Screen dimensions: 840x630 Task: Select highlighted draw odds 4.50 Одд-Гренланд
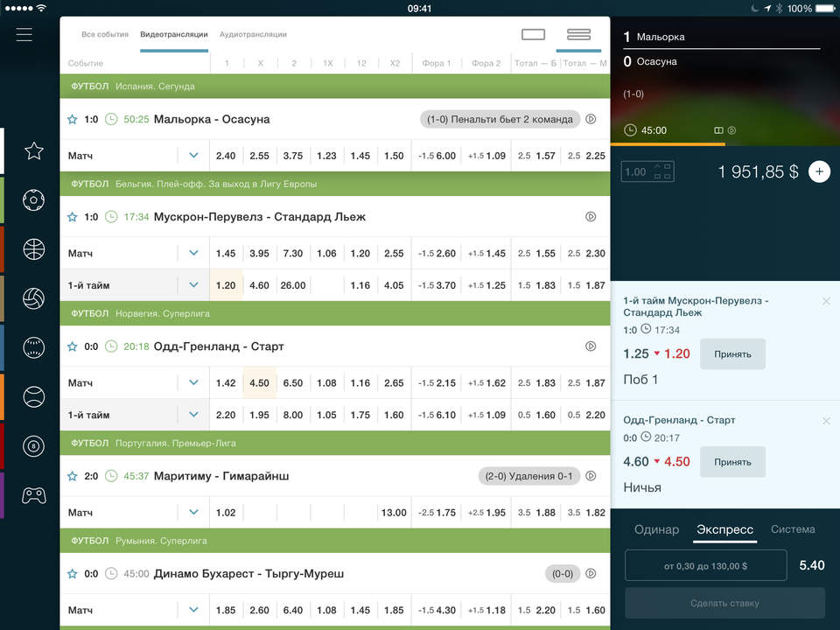click(x=259, y=382)
